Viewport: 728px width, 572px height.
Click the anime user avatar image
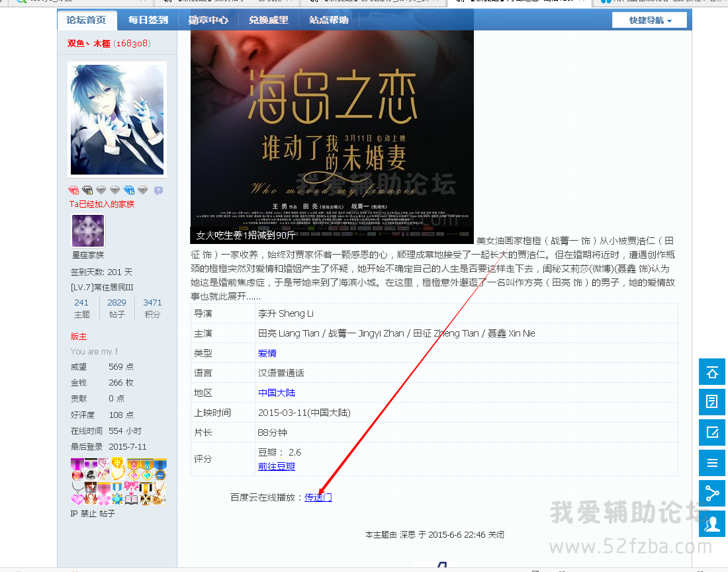click(117, 119)
